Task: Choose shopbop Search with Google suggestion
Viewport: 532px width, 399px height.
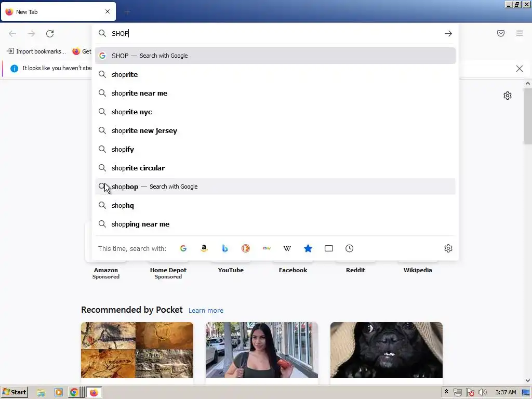Action: tap(275, 187)
